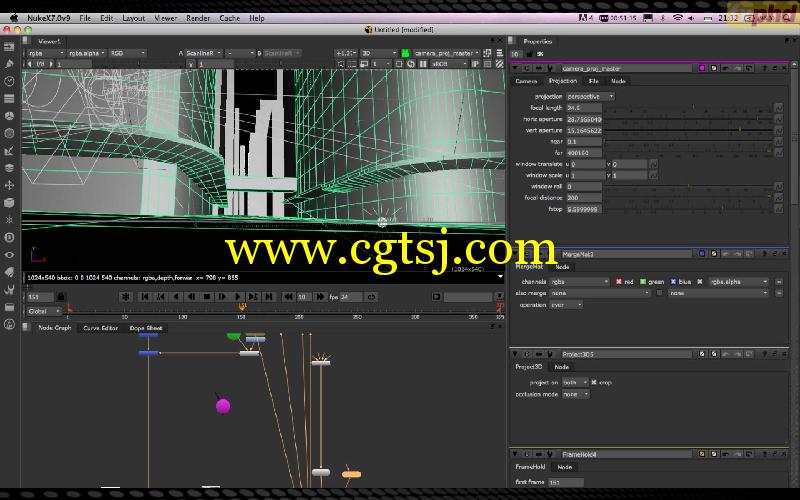Open the Merge nodes layers icon

click(x=9, y=168)
